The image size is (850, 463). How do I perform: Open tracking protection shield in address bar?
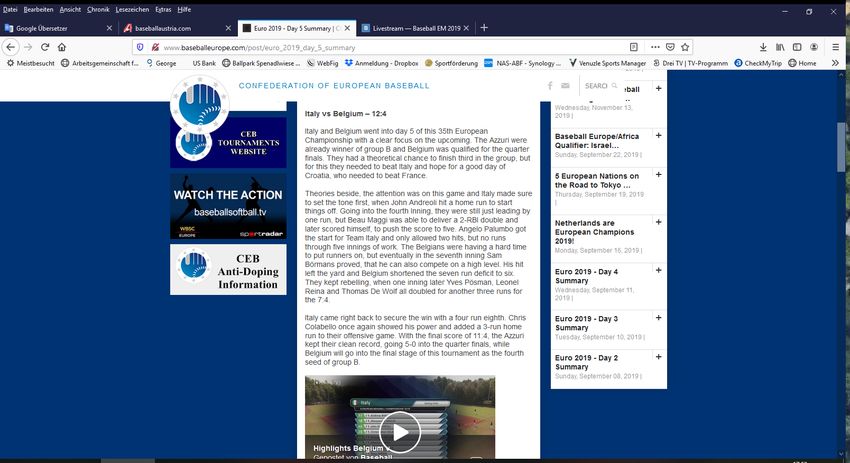point(140,47)
